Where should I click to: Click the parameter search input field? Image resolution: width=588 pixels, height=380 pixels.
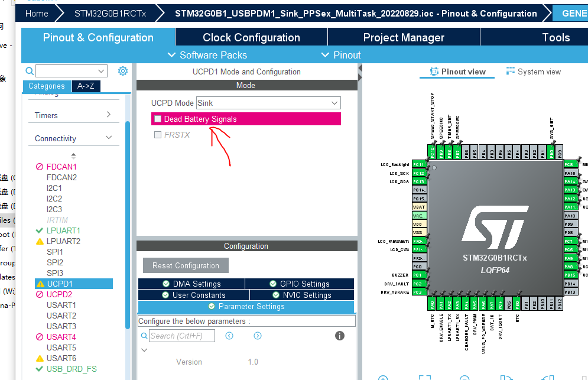tap(182, 336)
